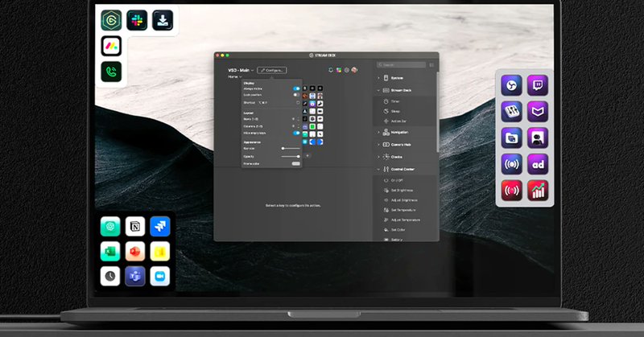Select the Set Color action
The image size is (644, 337).
405,230
